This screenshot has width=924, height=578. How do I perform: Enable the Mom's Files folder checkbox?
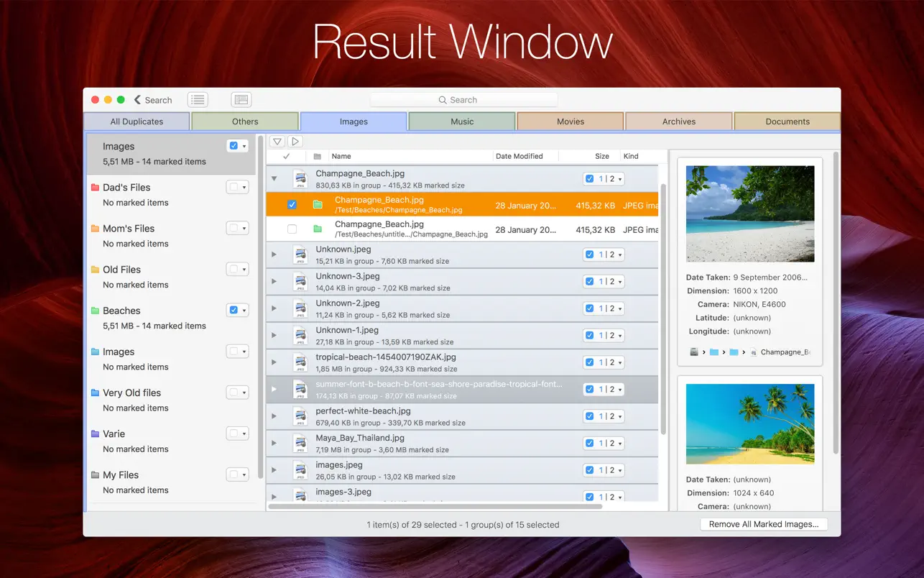234,229
